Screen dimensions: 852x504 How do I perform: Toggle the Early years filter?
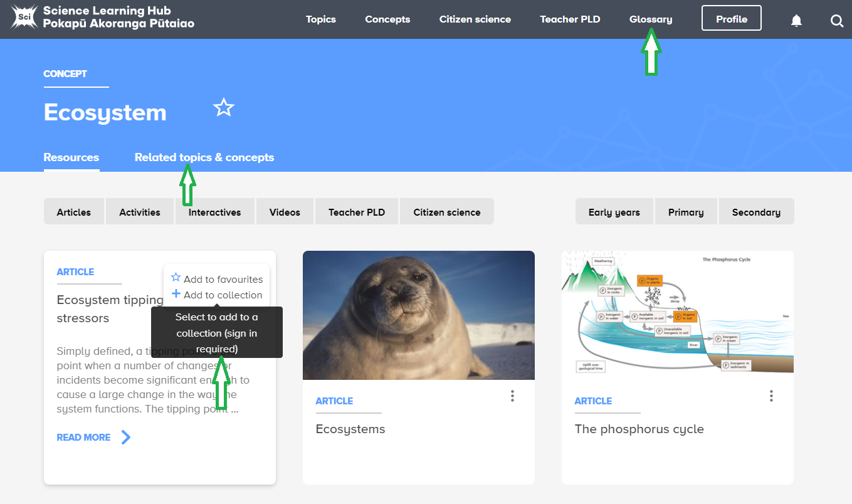point(614,211)
